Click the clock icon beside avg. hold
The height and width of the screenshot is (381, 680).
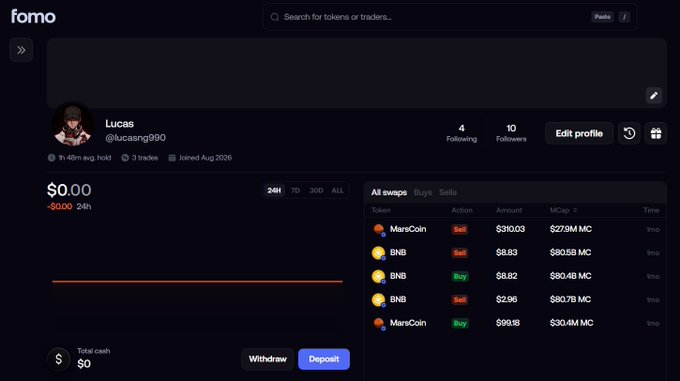point(52,157)
